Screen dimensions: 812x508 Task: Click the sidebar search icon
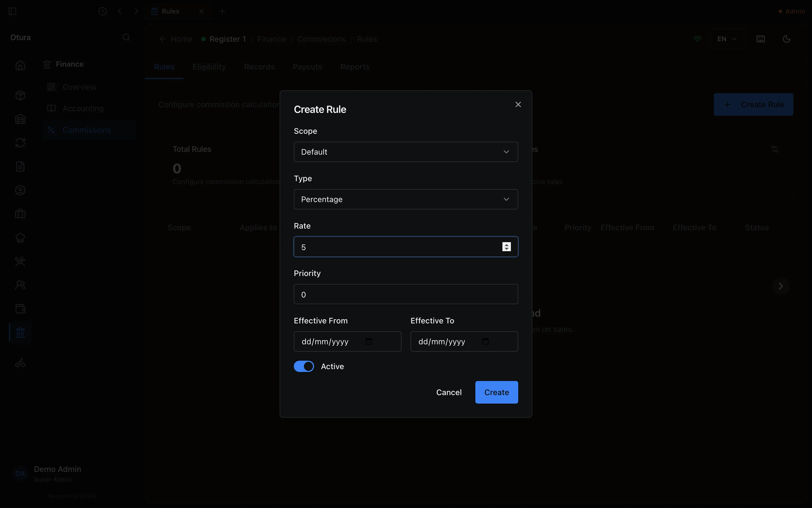coord(126,37)
